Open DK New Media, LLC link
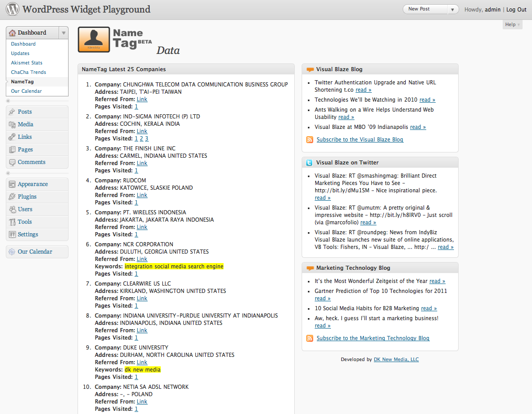 tap(396, 359)
